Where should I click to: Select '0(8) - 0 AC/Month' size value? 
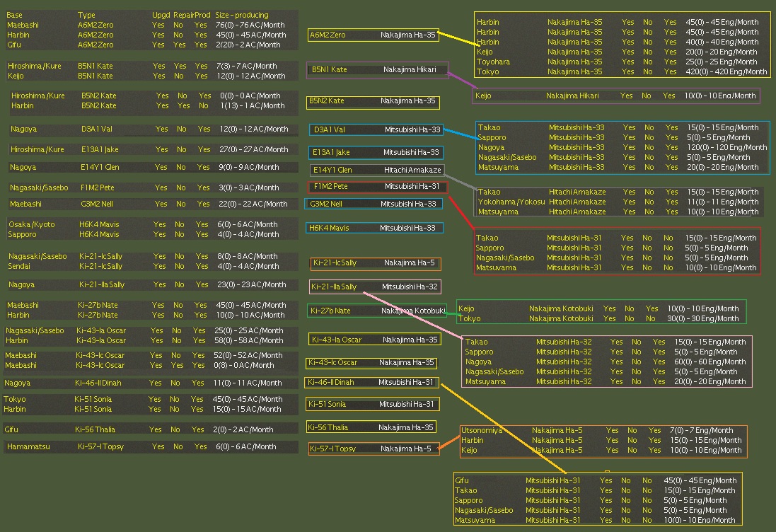point(243,365)
